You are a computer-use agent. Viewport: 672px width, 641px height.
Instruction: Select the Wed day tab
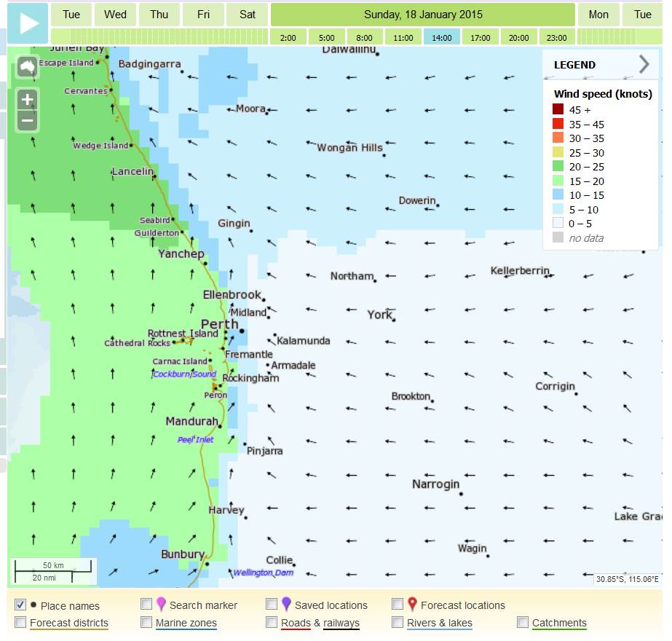pos(115,15)
